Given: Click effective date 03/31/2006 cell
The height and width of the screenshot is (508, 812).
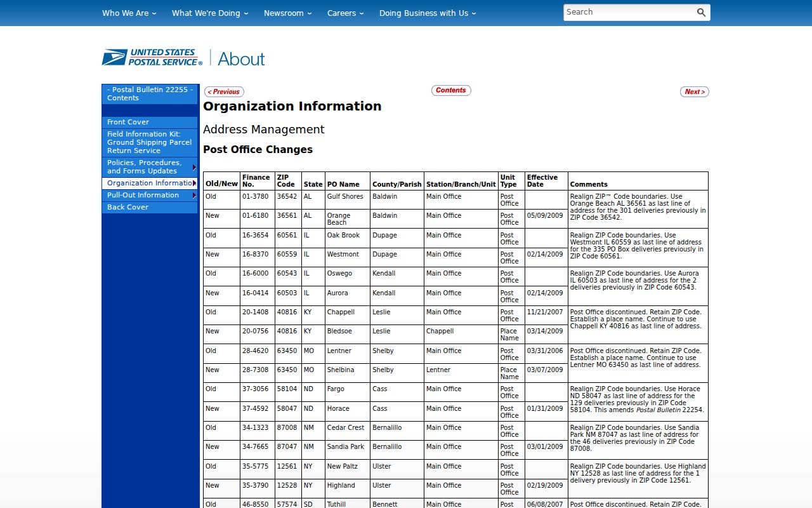Looking at the screenshot, I should point(546,354).
